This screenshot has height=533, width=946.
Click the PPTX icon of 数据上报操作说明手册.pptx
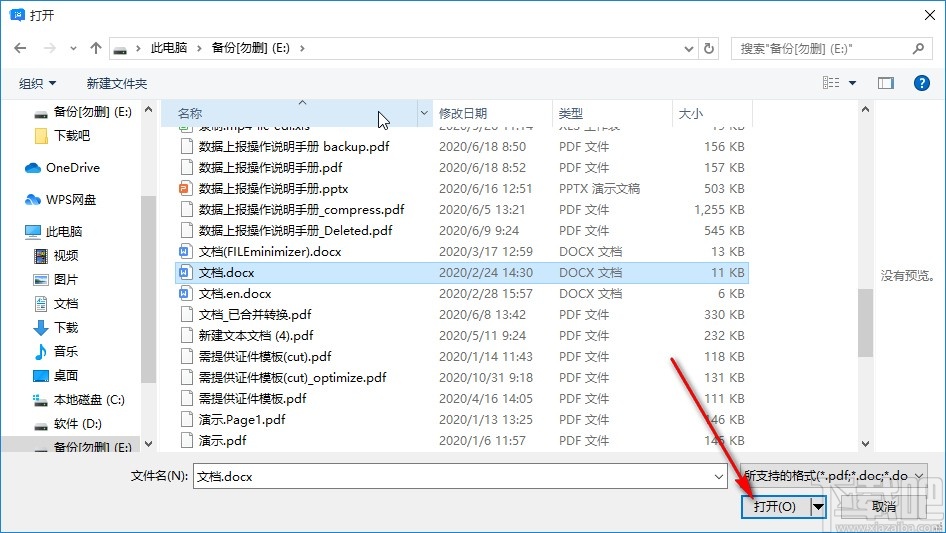[x=185, y=188]
